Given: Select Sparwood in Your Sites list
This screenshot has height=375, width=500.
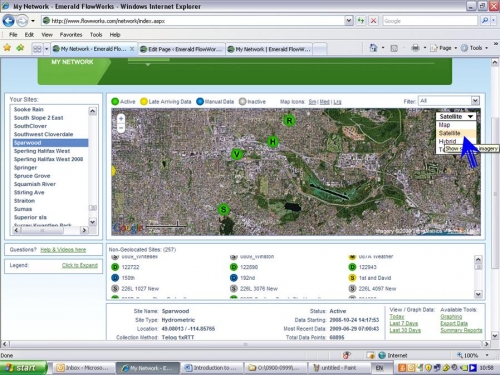Looking at the screenshot, I should 50,143.
